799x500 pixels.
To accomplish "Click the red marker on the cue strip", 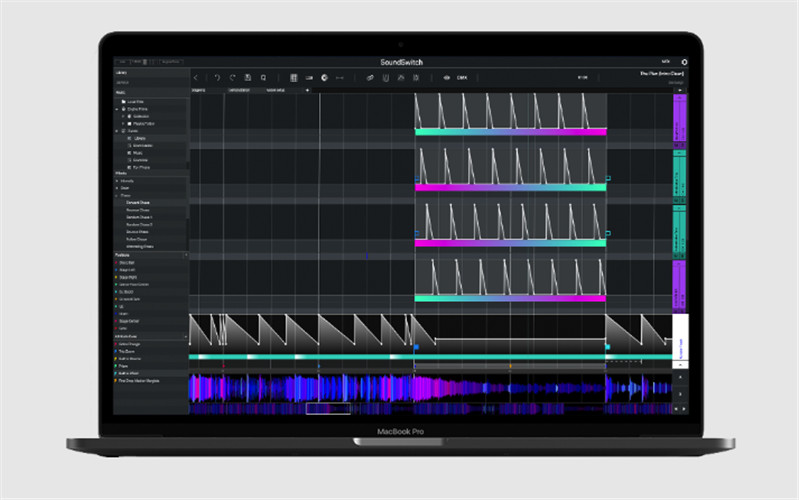I will (x=223, y=365).
